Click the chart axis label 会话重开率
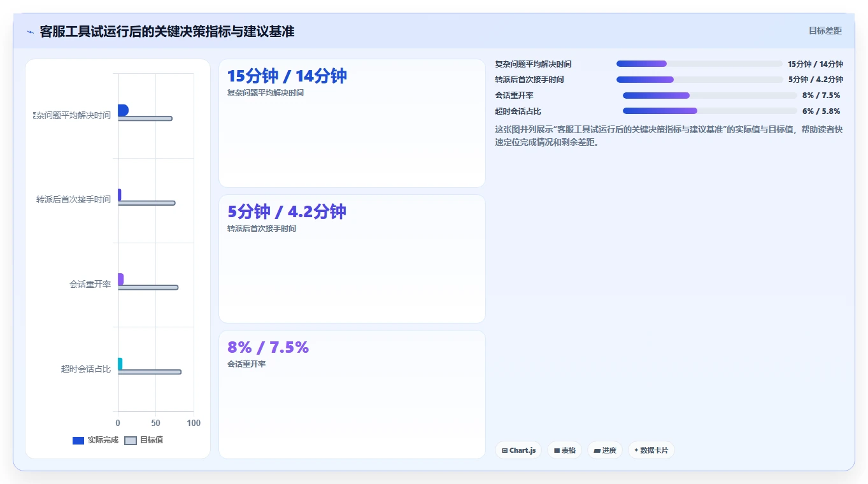868x484 pixels. tap(90, 284)
